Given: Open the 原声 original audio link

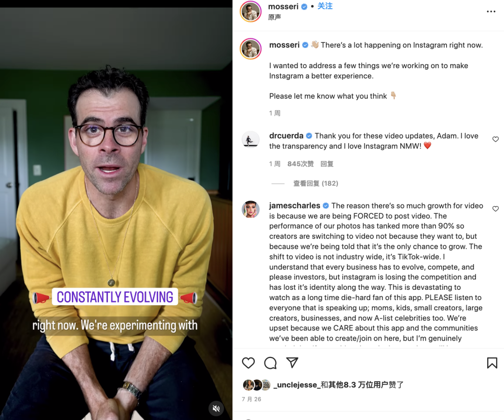Looking at the screenshot, I should pyautogui.click(x=274, y=17).
